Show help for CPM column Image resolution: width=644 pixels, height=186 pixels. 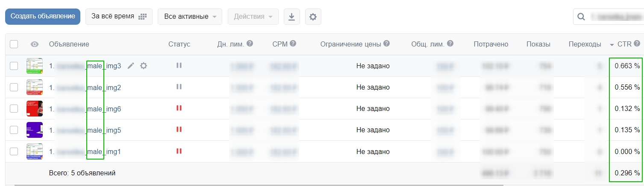[x=293, y=44]
